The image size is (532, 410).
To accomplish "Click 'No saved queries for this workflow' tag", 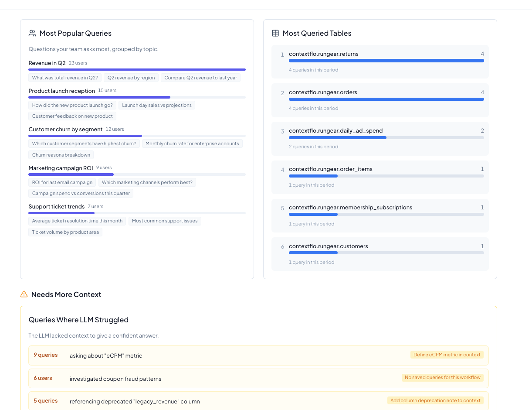I will tap(443, 377).
